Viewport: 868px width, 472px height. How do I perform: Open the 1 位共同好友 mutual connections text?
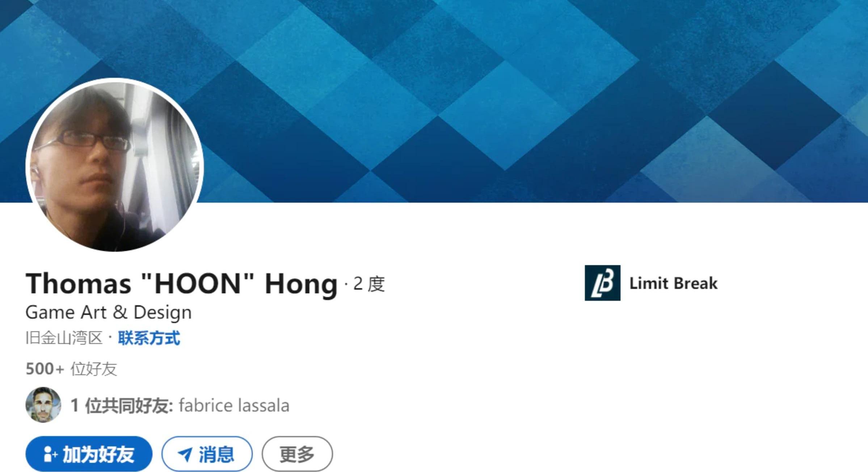(x=122, y=405)
